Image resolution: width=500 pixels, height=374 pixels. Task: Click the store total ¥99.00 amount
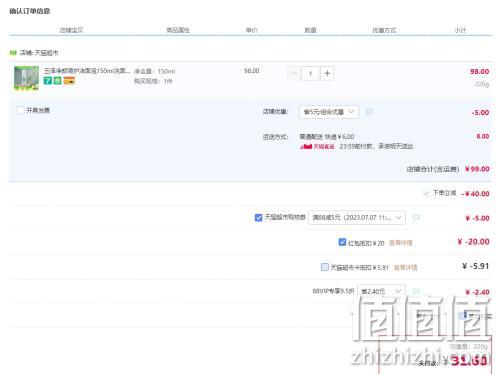pyautogui.click(x=477, y=169)
